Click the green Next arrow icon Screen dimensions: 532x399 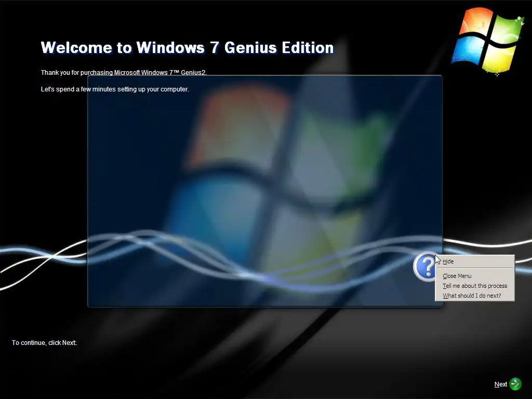coord(515,384)
